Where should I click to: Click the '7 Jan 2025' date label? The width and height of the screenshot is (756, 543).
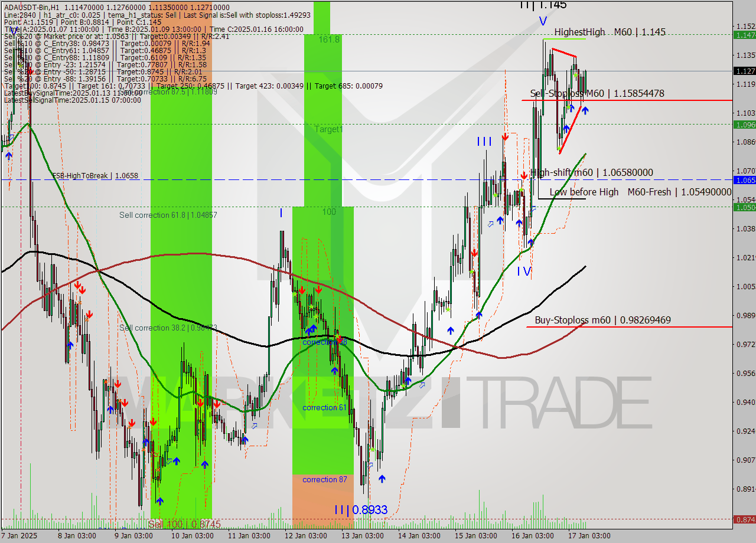coord(19,536)
